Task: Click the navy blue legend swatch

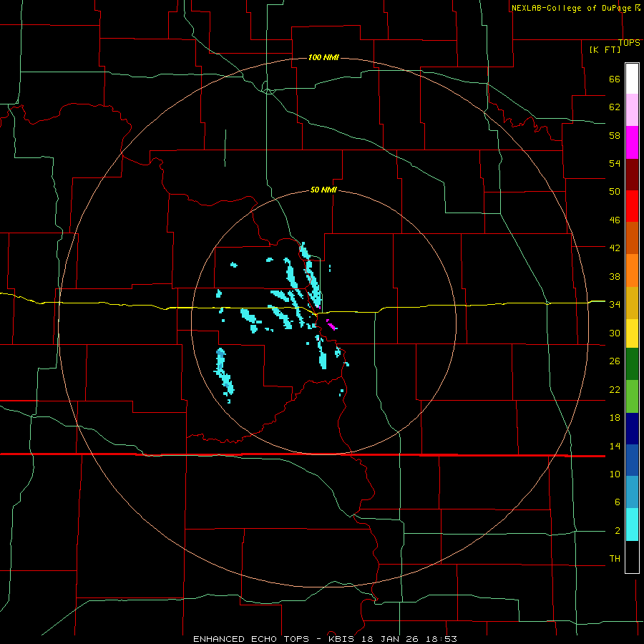Action: coord(632,429)
